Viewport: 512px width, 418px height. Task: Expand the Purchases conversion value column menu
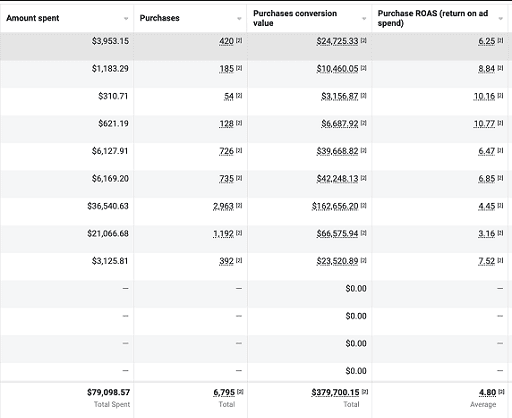pyautogui.click(x=364, y=19)
